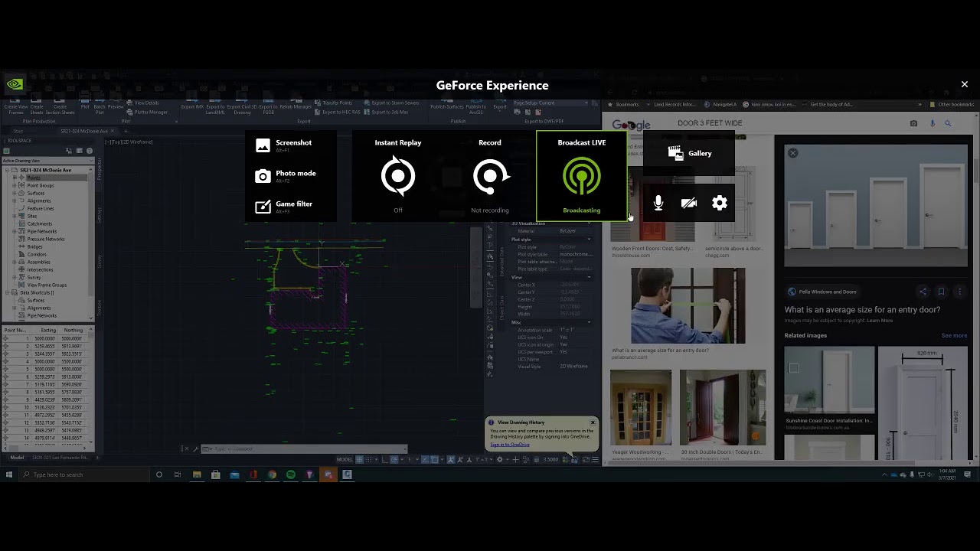The width and height of the screenshot is (980, 551).
Task: Select Intersections in Toolspace tree
Action: [41, 269]
